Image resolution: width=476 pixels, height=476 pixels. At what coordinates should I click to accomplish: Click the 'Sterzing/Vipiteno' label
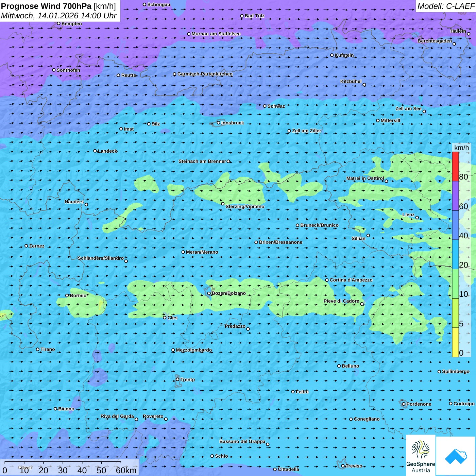[x=245, y=206]
